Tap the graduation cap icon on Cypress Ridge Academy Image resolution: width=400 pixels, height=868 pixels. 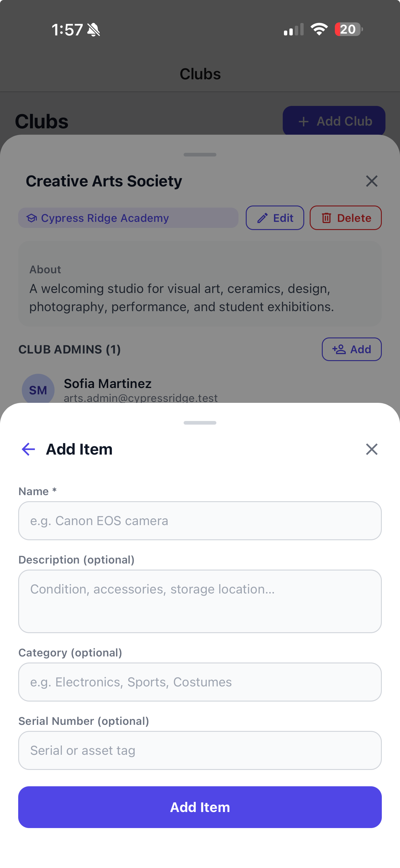(x=32, y=218)
